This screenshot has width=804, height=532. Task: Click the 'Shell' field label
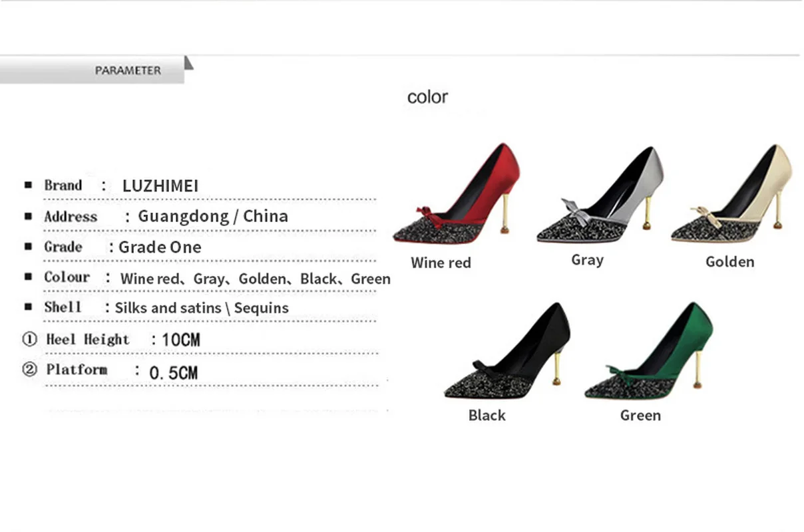tap(63, 307)
